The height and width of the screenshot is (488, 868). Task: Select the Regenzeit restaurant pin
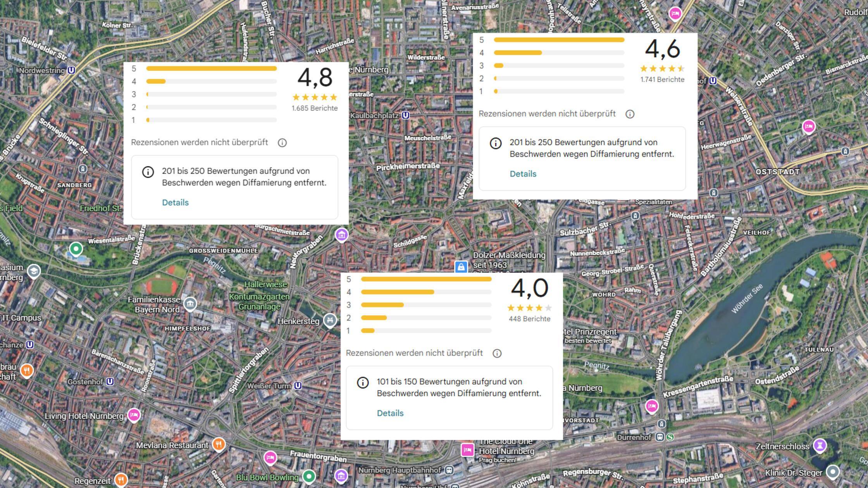click(x=121, y=480)
